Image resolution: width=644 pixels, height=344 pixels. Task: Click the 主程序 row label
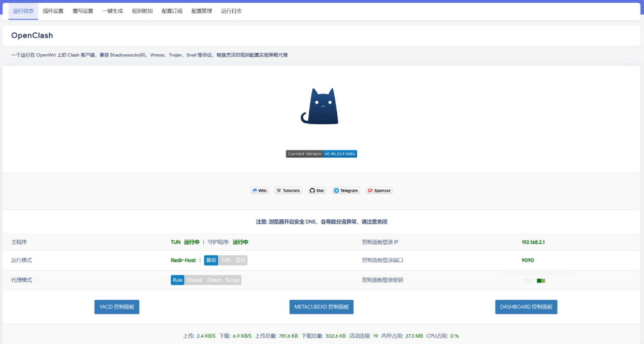(x=19, y=242)
